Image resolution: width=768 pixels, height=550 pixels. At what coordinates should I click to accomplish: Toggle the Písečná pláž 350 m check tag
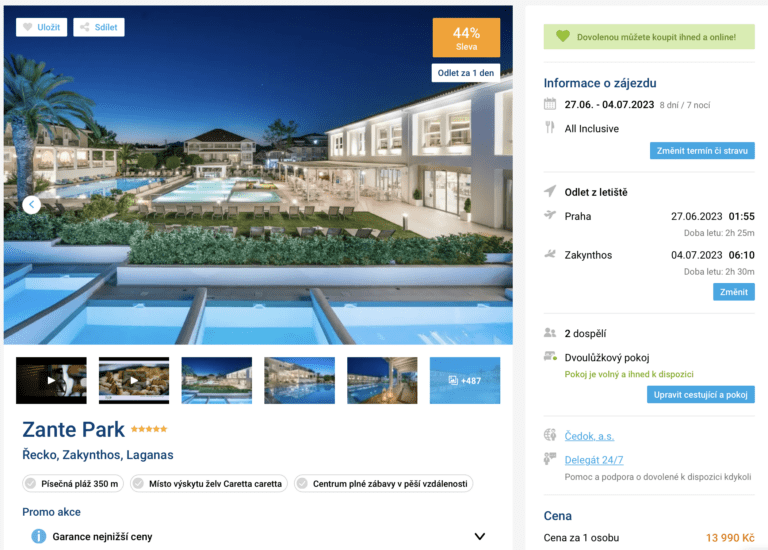tap(73, 483)
